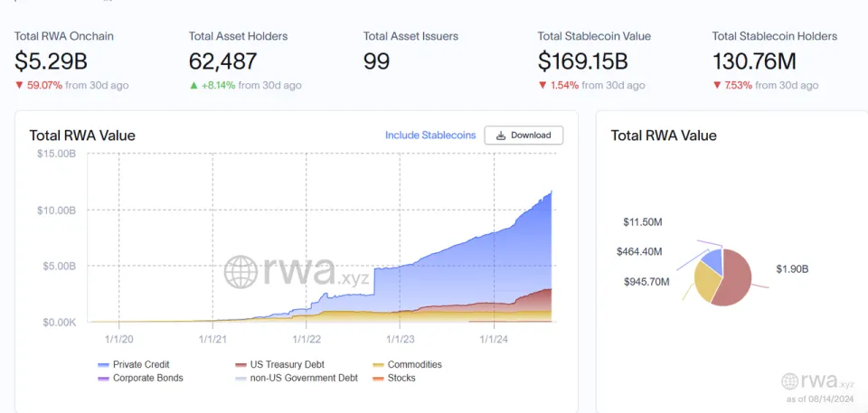This screenshot has height=413, width=868.
Task: Click the Include Stablecoins link
Action: pyautogui.click(x=430, y=136)
